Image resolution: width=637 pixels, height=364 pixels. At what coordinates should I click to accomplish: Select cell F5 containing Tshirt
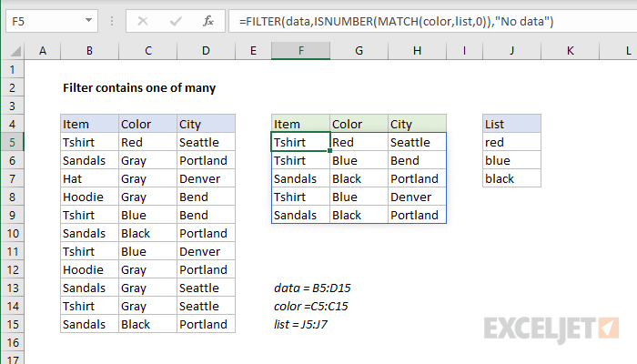300,142
